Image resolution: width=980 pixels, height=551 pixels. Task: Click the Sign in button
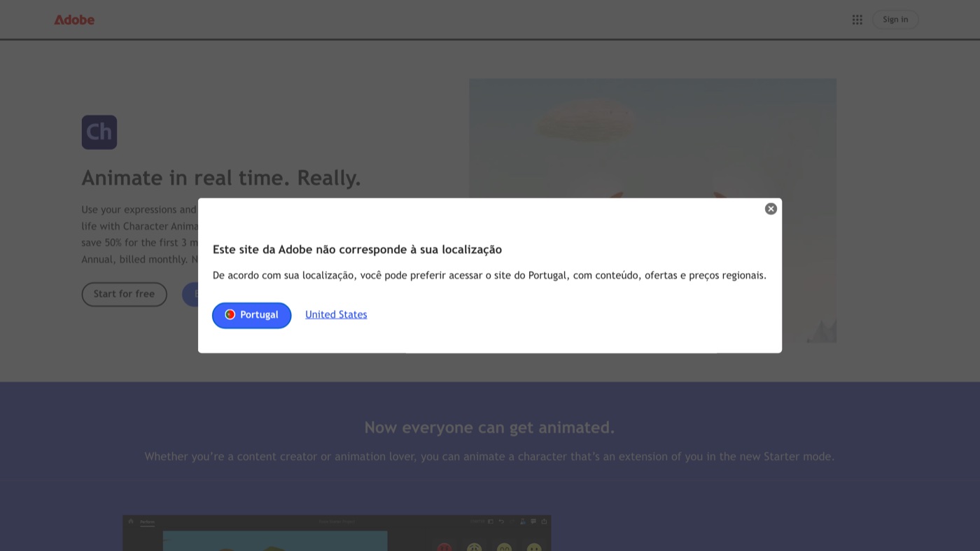(895, 20)
